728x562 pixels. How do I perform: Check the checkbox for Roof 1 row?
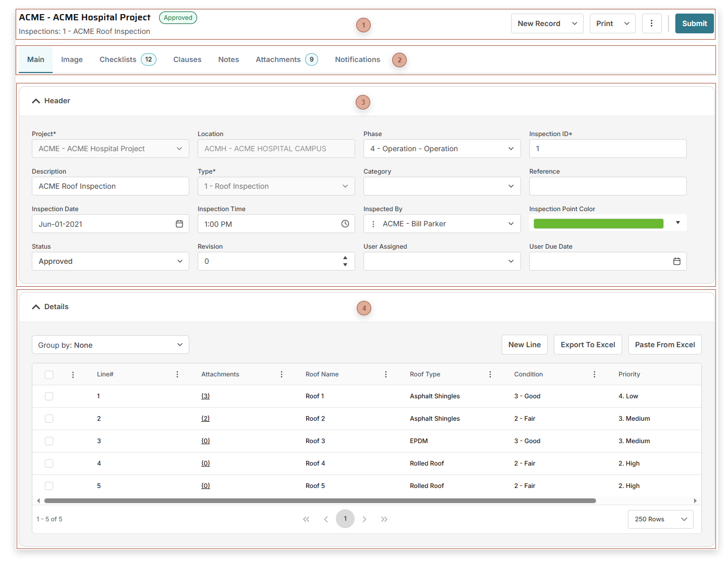click(49, 396)
